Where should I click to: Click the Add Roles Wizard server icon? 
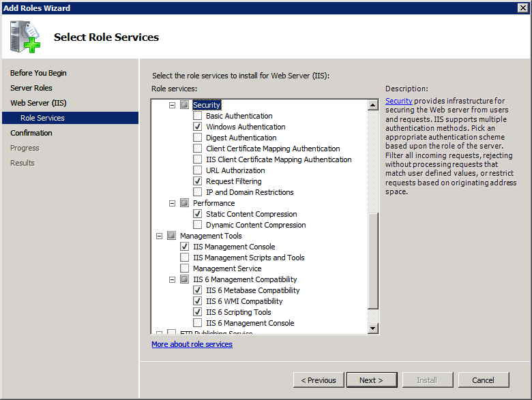pyautogui.click(x=25, y=37)
